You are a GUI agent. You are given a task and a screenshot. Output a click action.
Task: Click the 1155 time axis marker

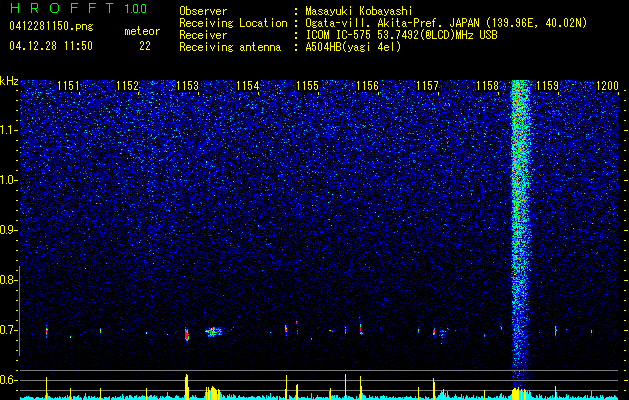click(307, 86)
